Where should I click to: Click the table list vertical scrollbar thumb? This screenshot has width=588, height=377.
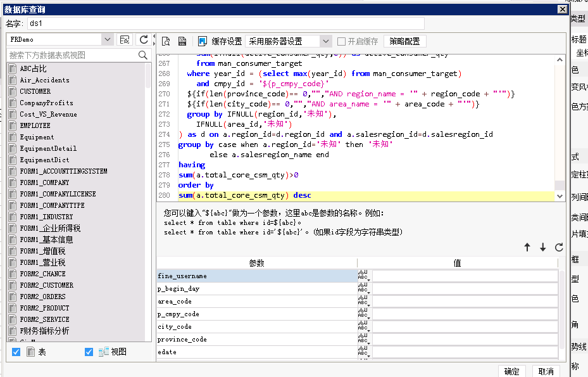[x=148, y=75]
